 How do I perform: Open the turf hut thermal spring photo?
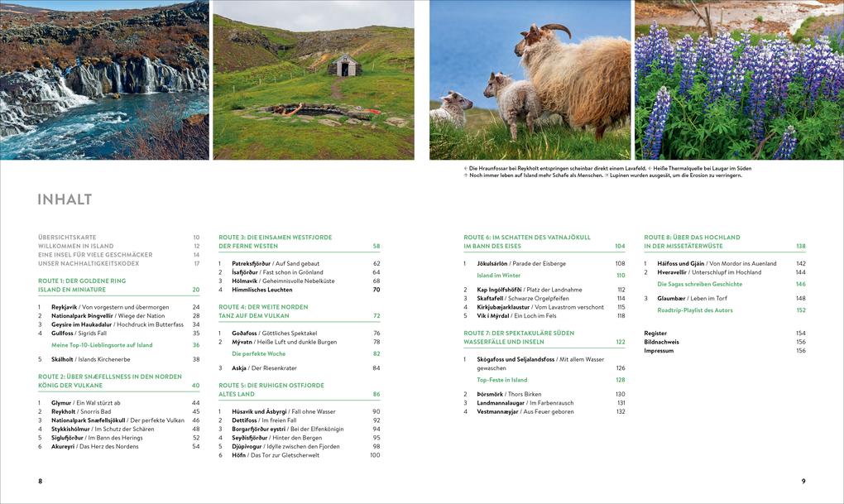[x=314, y=79]
